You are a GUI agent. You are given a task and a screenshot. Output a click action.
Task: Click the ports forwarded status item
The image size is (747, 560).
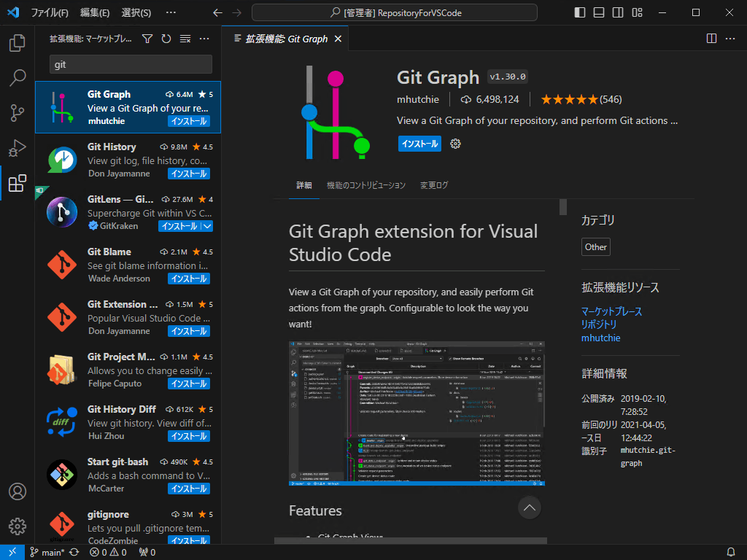pyautogui.click(x=147, y=553)
